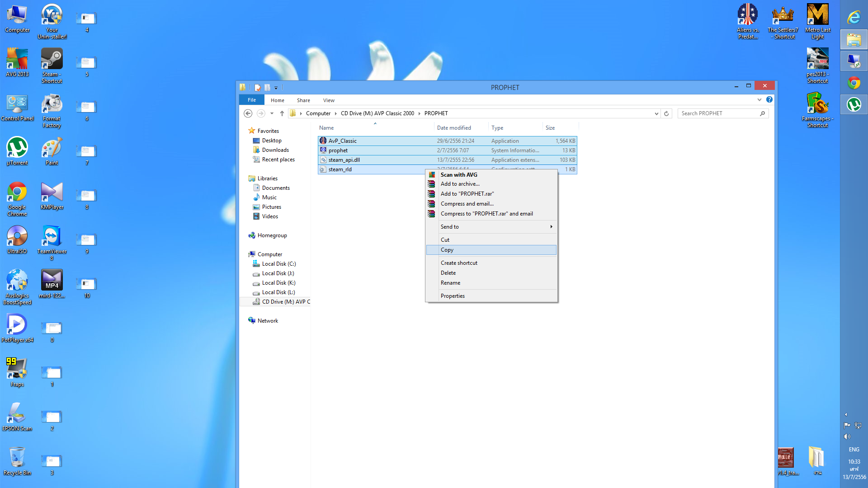Click the Back navigation arrow in Explorer
868x488 pixels.
248,113
